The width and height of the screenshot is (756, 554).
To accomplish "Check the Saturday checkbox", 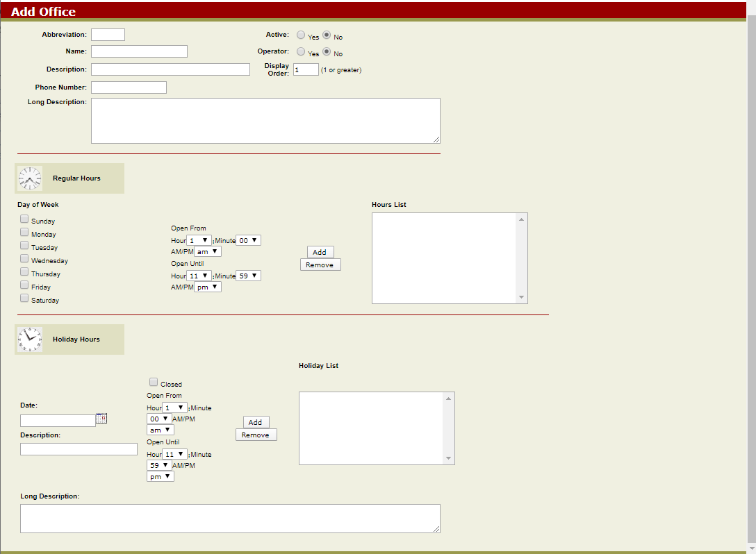I will pyautogui.click(x=24, y=297).
